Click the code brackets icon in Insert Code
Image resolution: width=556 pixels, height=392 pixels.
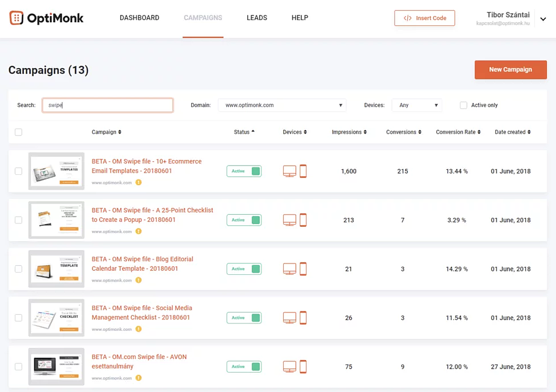[407, 18]
